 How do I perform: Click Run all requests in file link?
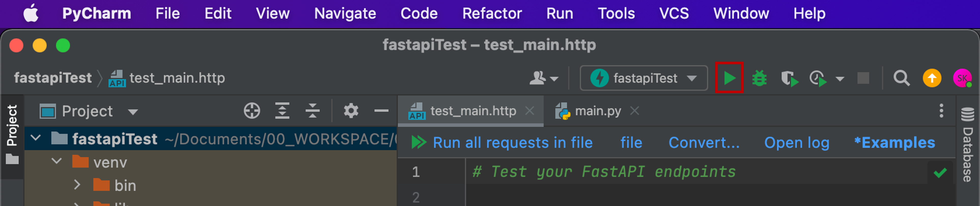pyautogui.click(x=512, y=143)
